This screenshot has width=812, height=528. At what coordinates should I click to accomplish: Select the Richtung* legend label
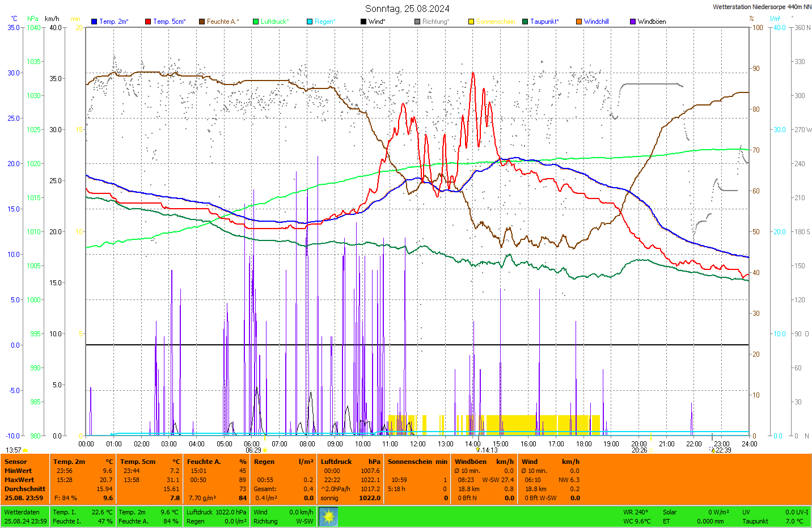point(435,22)
